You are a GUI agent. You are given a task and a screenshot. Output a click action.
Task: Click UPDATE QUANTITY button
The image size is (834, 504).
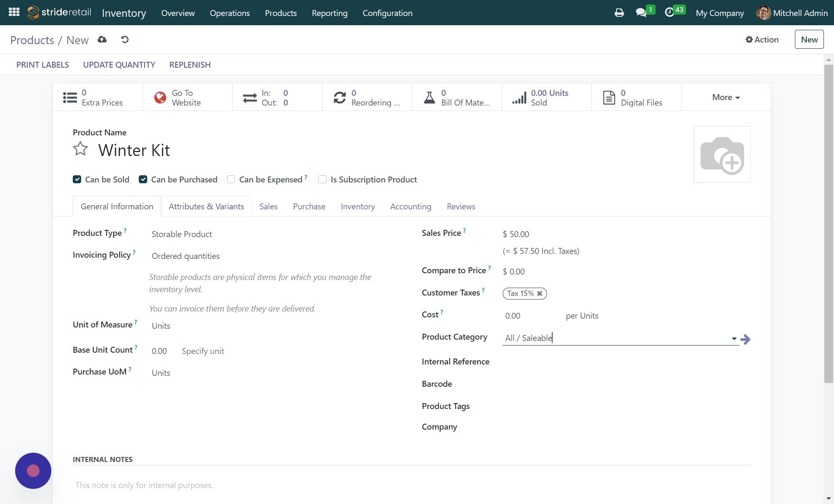[119, 65]
